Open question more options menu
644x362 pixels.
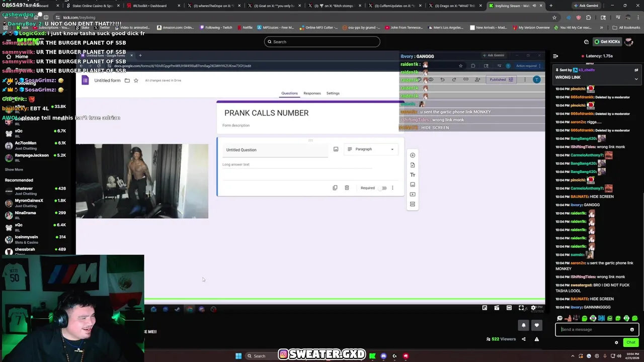tap(392, 188)
